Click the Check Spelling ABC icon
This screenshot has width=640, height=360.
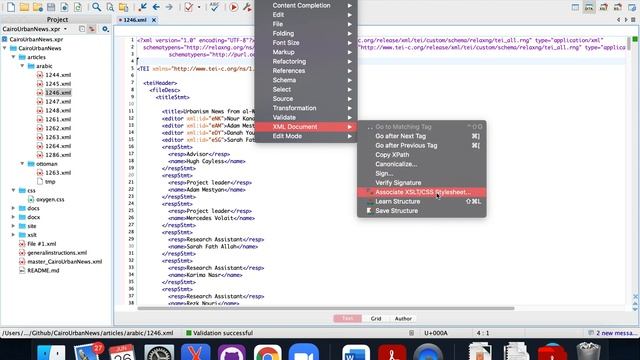coord(214,7)
